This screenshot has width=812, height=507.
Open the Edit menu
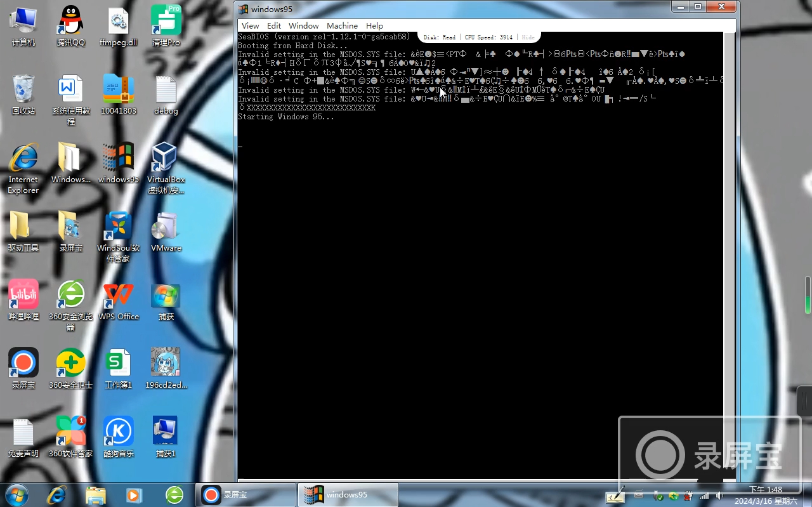coord(274,26)
